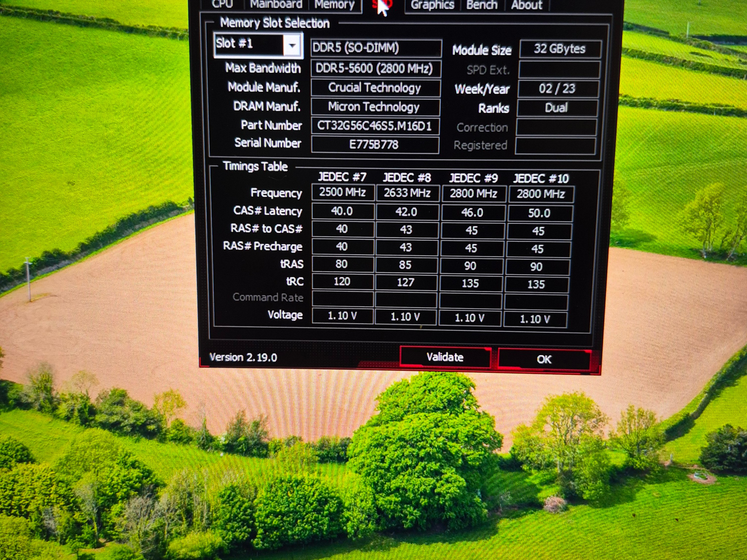Click CAS# Latency value 46.0
The height and width of the screenshot is (560, 747).
473,213
